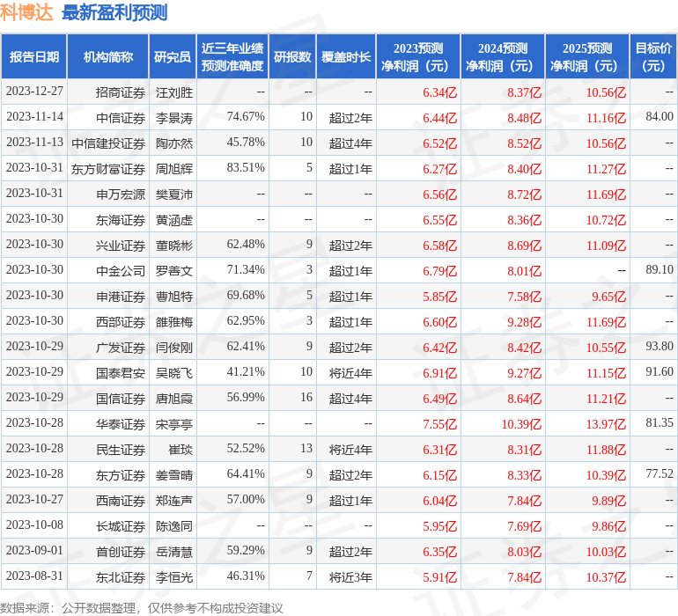
Task: Click analyst name 崔琰
Action: (x=181, y=450)
